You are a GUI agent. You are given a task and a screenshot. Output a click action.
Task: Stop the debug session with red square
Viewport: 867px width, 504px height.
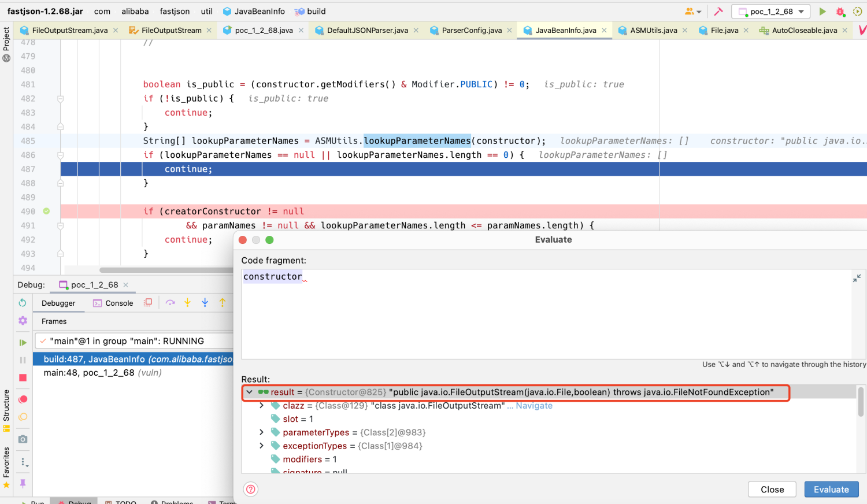pyautogui.click(x=23, y=377)
